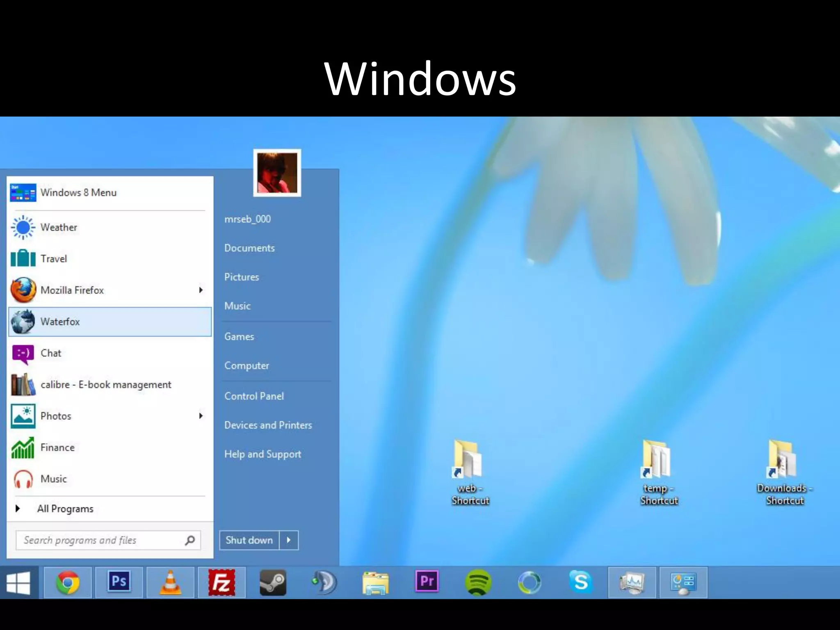Open Skype from the taskbar
840x630 pixels.
coord(581,582)
